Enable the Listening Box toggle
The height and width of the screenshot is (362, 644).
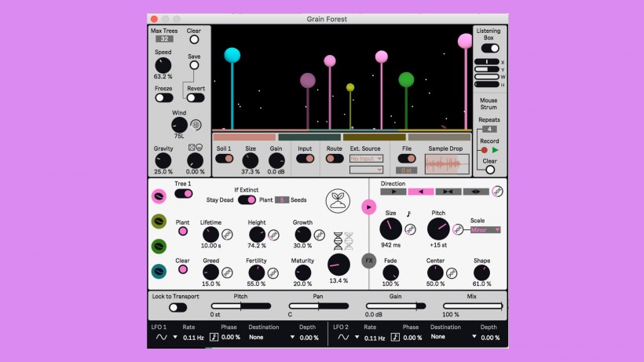(x=490, y=48)
